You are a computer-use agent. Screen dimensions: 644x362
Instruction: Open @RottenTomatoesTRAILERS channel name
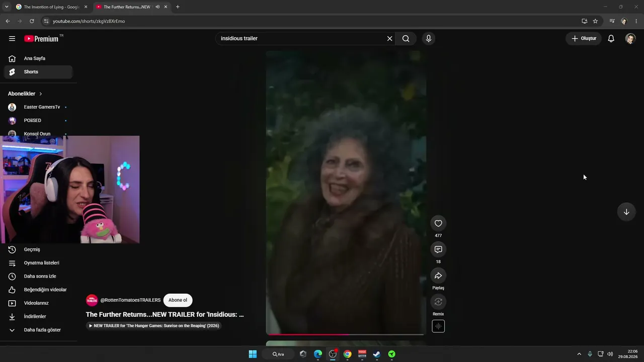tap(130, 300)
